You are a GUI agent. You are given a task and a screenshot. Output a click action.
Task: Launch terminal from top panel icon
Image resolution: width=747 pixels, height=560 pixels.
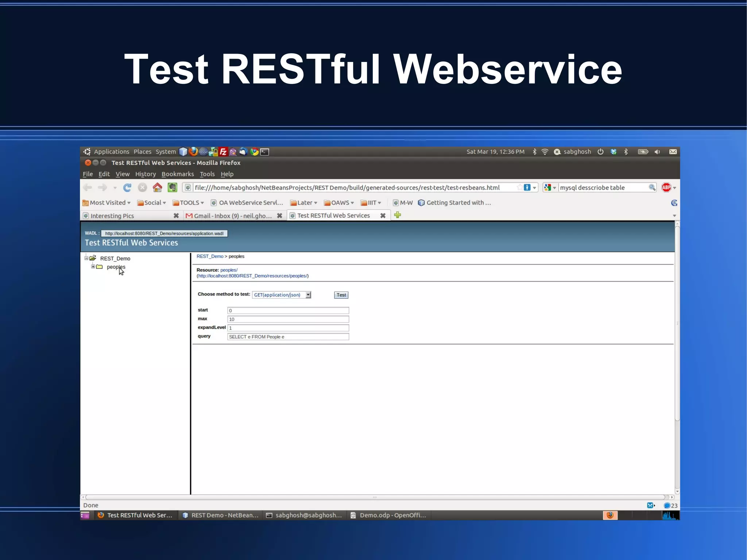(265, 152)
